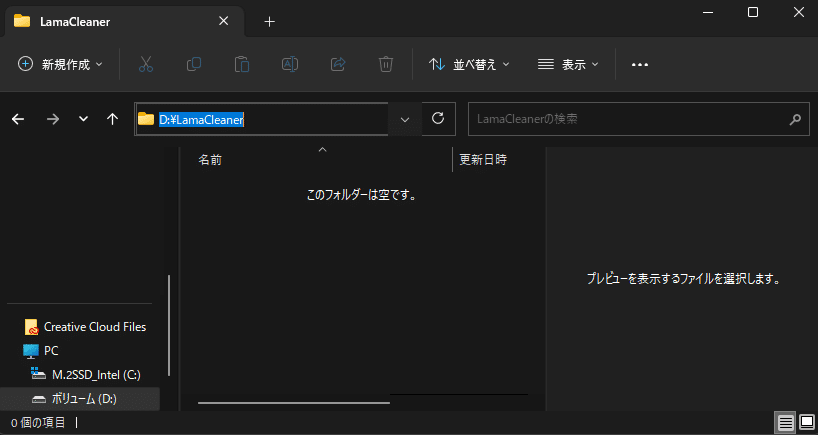Click the Share icon
818x435 pixels.
pyautogui.click(x=338, y=64)
